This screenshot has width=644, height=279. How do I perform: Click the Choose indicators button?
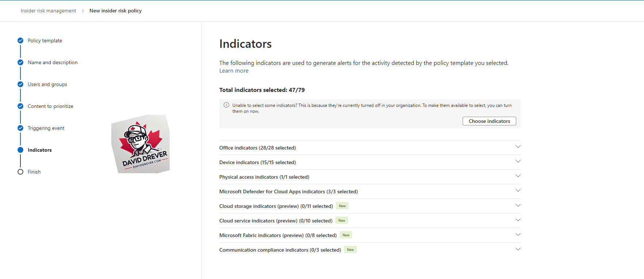coord(489,121)
